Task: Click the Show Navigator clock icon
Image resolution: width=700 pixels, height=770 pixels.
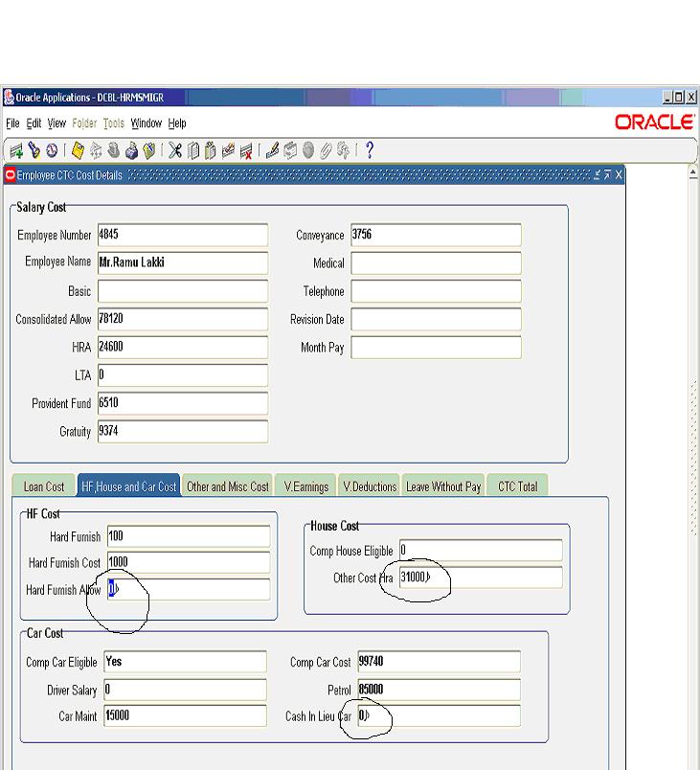Action: [49, 150]
